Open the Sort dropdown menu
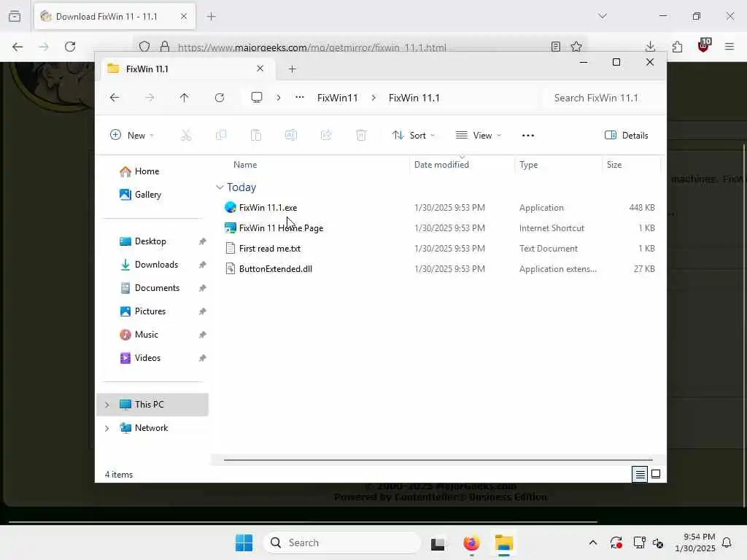 click(413, 135)
